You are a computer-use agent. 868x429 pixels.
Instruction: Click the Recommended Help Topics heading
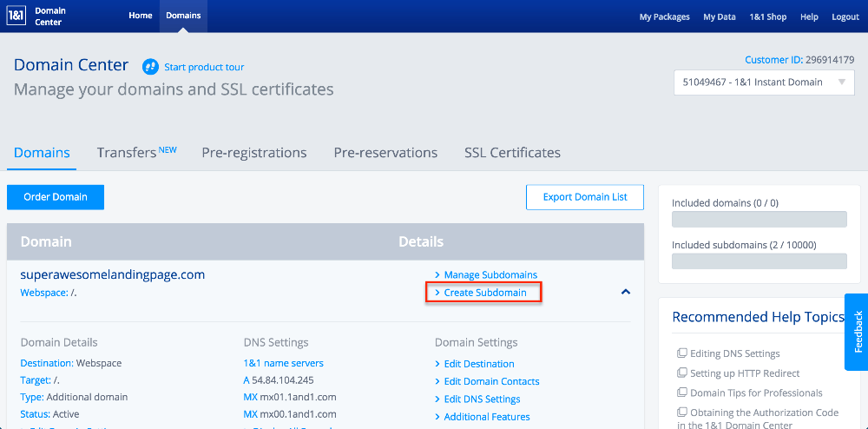pyautogui.click(x=759, y=317)
